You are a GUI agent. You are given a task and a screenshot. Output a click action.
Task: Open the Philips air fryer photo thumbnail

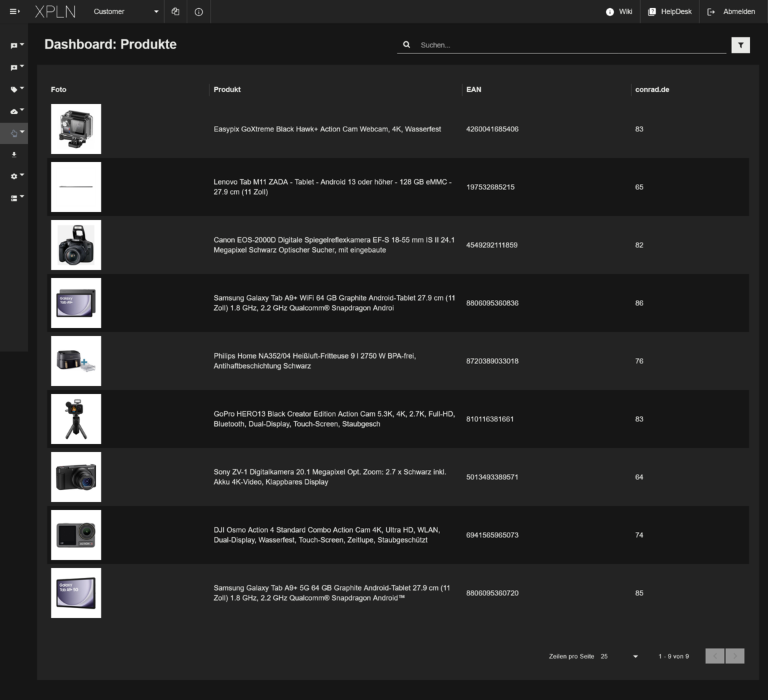point(77,361)
